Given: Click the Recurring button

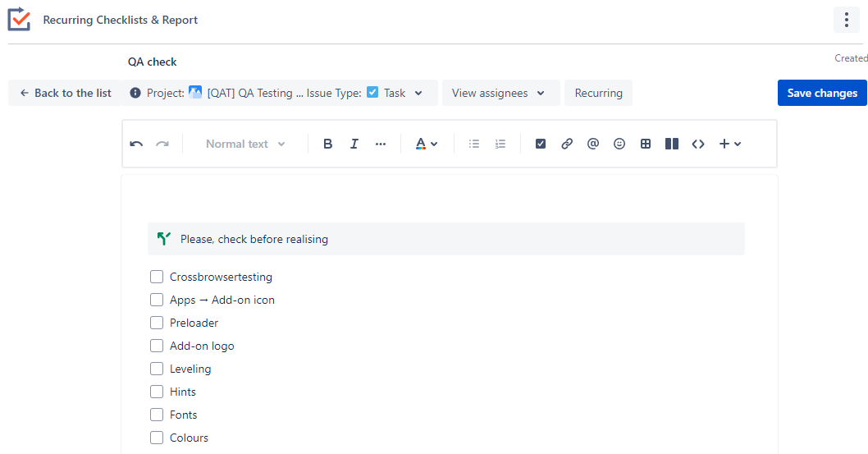Looking at the screenshot, I should coord(598,93).
